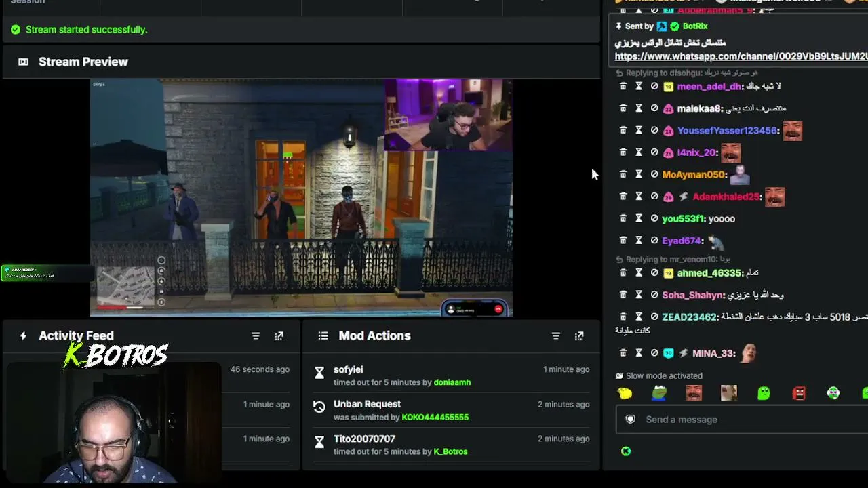Ban user you553f1
Viewport: 868px width, 488px height.
pyautogui.click(x=654, y=219)
